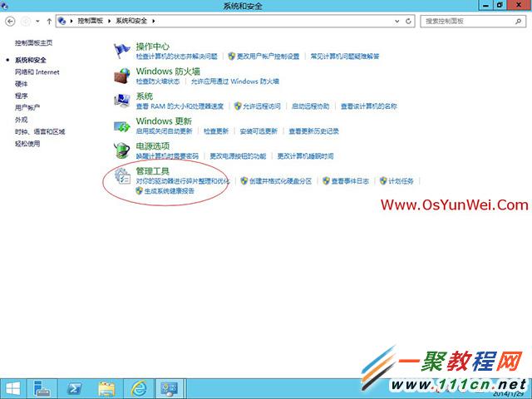This screenshot has width=532, height=399.
Task: Click 查看 RAM 的大小和处理器速度 link
Action: point(180,106)
